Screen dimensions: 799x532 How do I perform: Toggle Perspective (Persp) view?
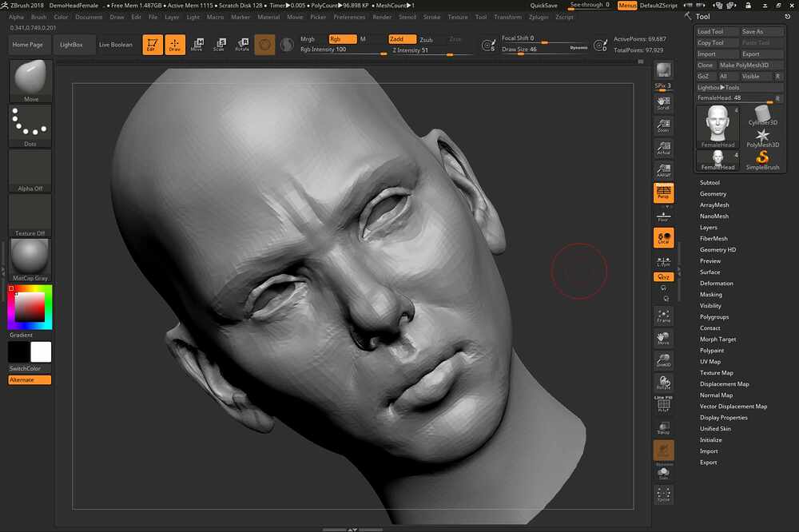tap(663, 193)
